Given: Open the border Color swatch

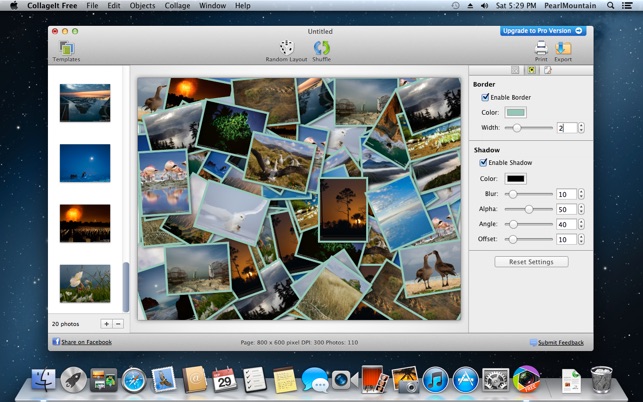Looking at the screenshot, I should pos(515,112).
